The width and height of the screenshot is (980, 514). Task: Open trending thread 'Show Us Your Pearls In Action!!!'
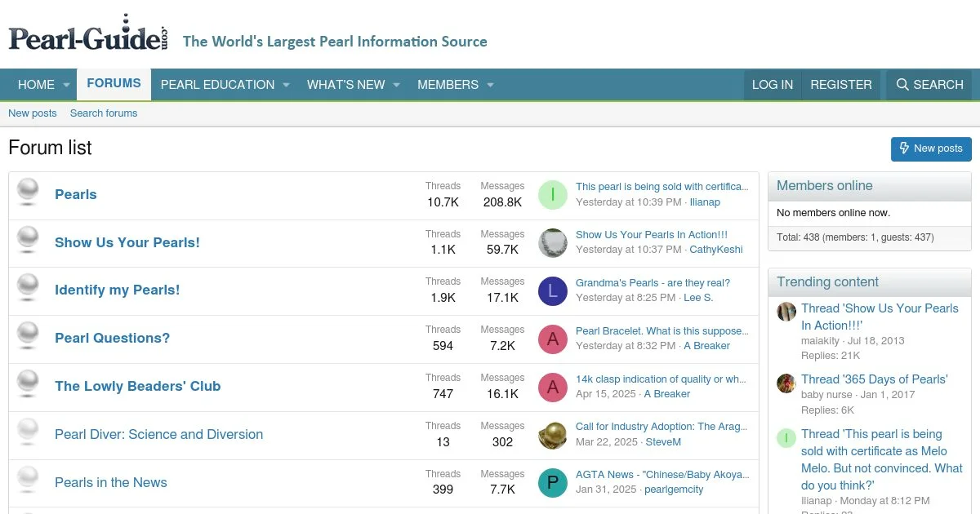pyautogui.click(x=880, y=317)
